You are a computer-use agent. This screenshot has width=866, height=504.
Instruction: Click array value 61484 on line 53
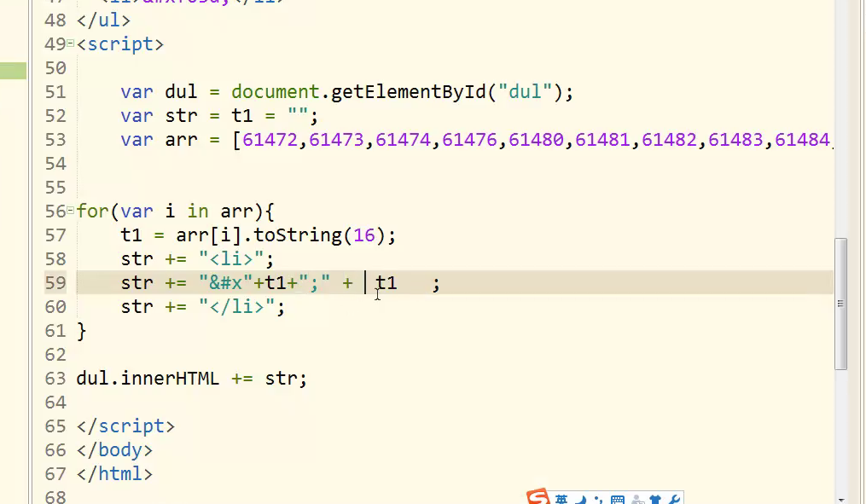(x=802, y=140)
